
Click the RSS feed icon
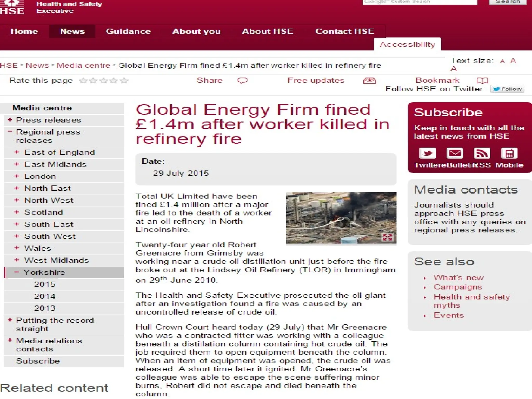pyautogui.click(x=482, y=153)
